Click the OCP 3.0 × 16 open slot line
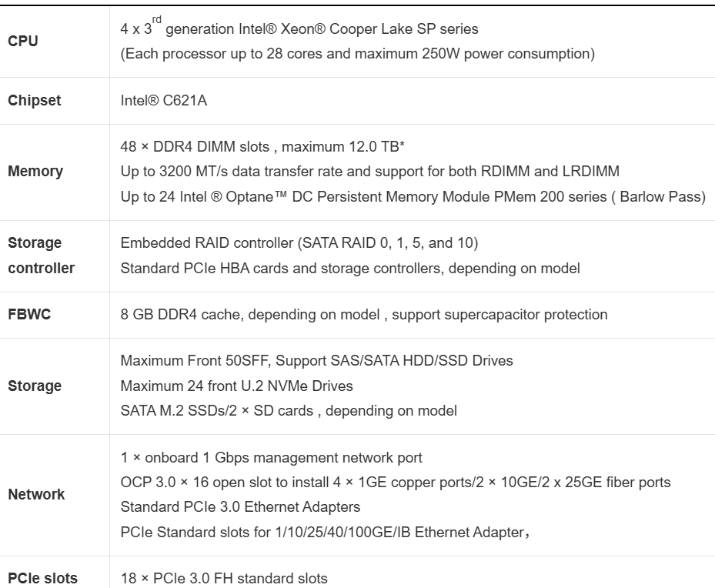 point(395,483)
